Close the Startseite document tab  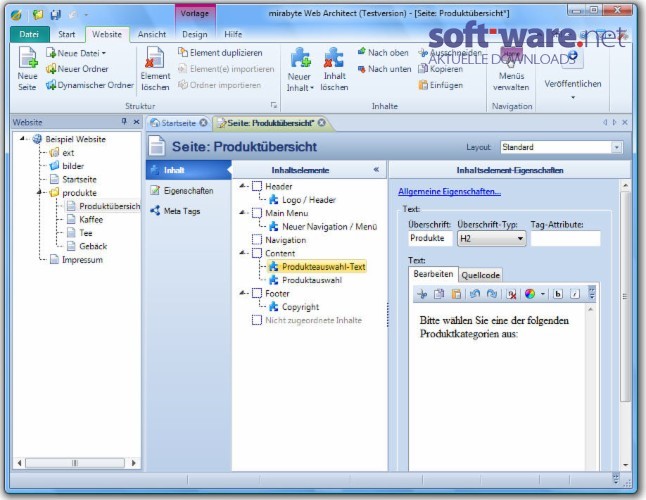pos(203,123)
